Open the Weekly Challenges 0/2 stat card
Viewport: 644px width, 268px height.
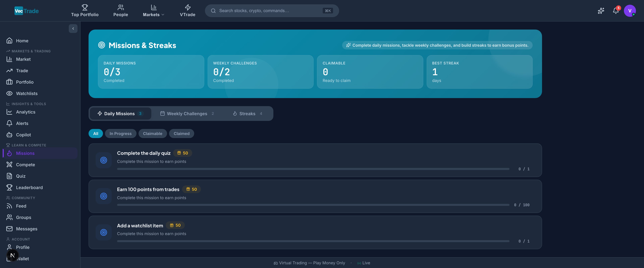pos(260,72)
